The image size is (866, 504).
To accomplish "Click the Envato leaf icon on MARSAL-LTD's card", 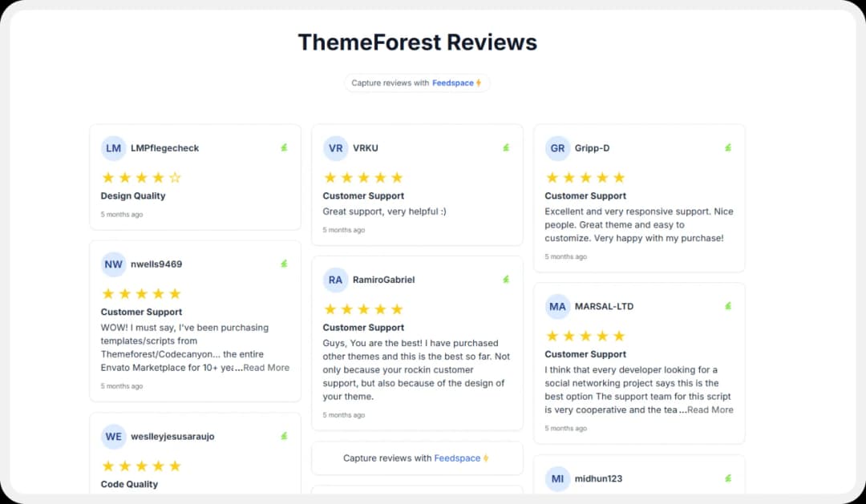I will [728, 305].
